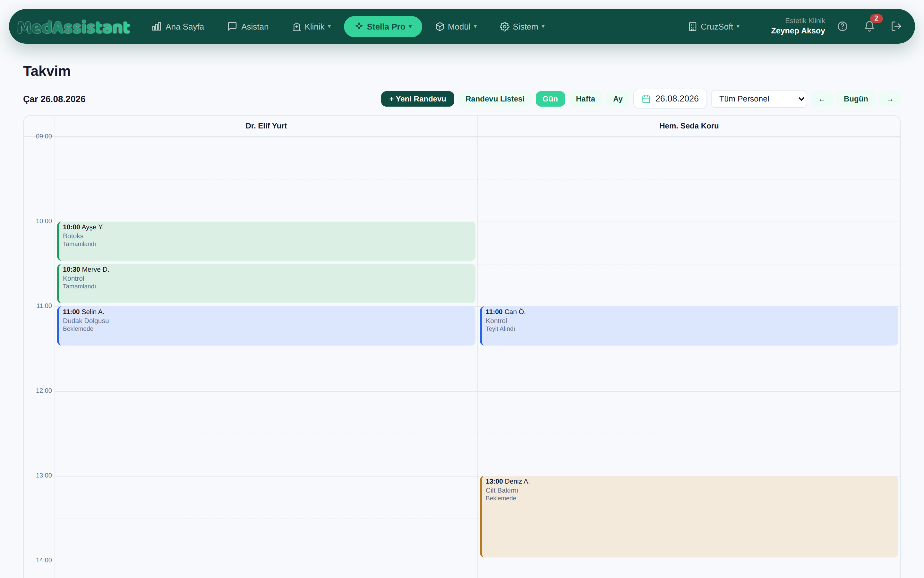Screen dimensions: 924x578
Task: Expand the Stella Pro menu arrow
Action: [x=410, y=26]
